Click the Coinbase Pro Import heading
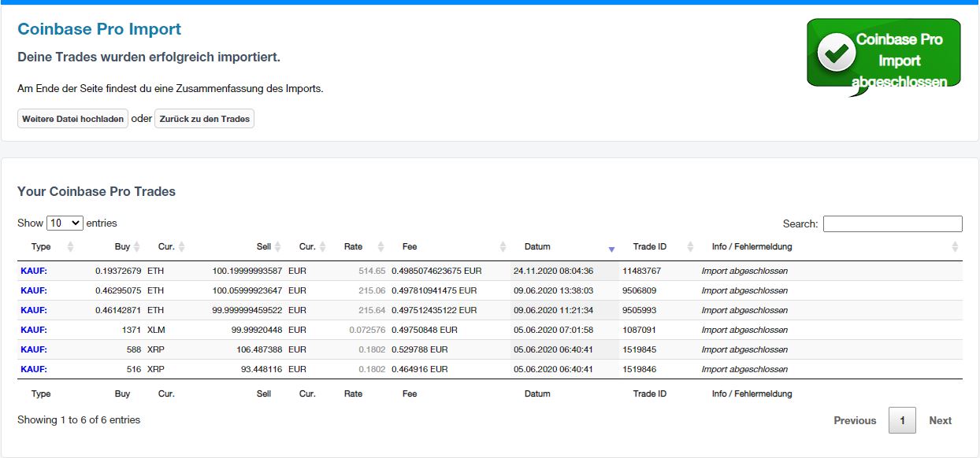This screenshot has height=458, width=980. (99, 29)
